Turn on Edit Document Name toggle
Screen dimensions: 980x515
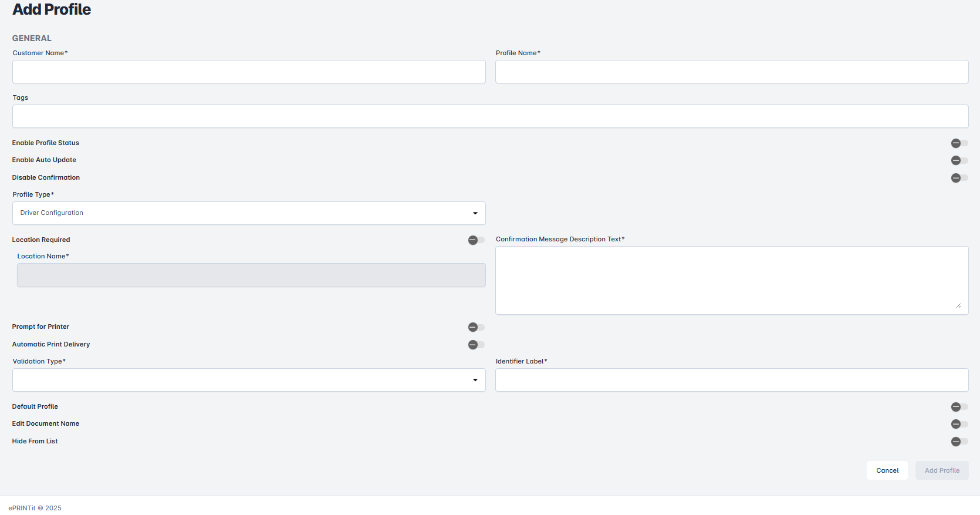959,424
